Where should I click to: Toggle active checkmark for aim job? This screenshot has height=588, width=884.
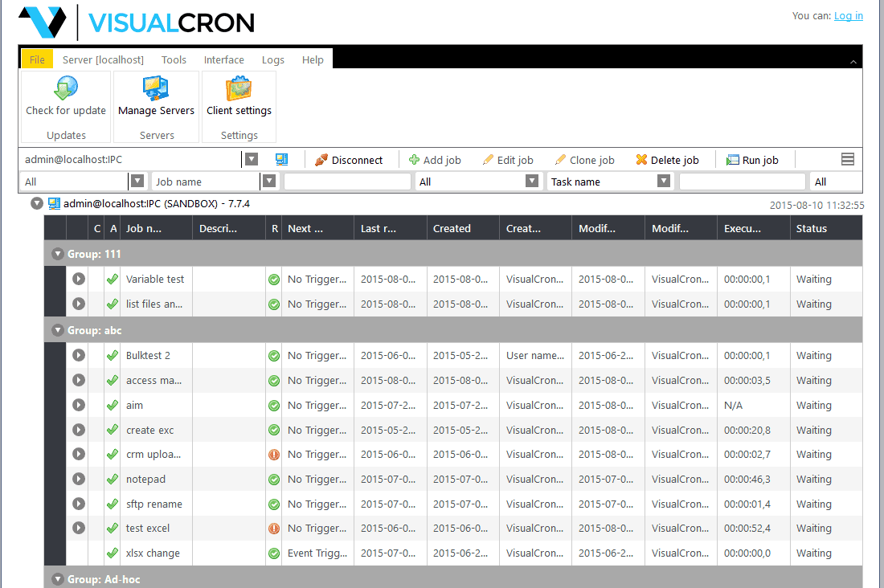(113, 405)
